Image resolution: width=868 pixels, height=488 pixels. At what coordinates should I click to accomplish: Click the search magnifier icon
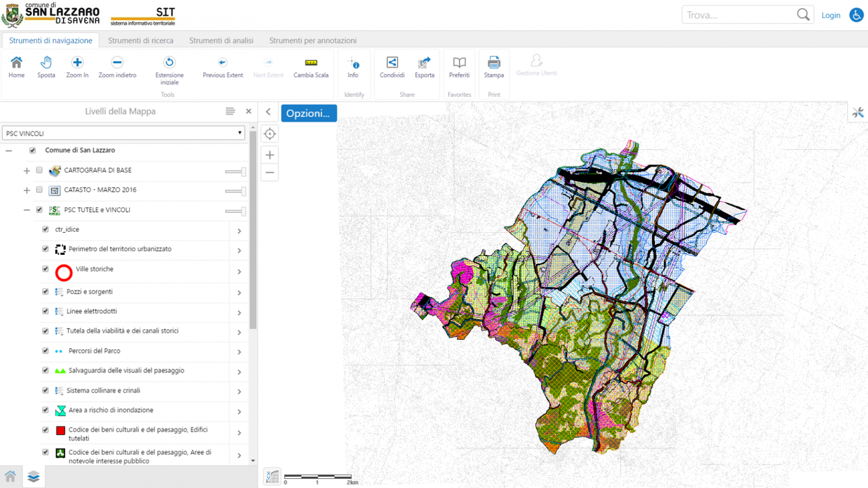(x=803, y=15)
